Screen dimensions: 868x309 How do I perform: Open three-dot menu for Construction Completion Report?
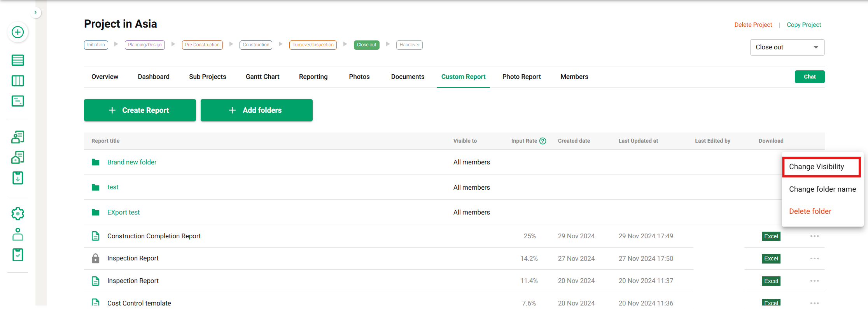(814, 236)
